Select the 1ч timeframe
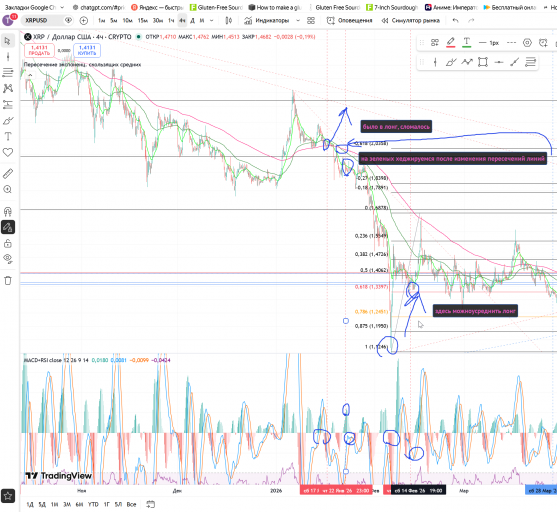 click(x=171, y=21)
